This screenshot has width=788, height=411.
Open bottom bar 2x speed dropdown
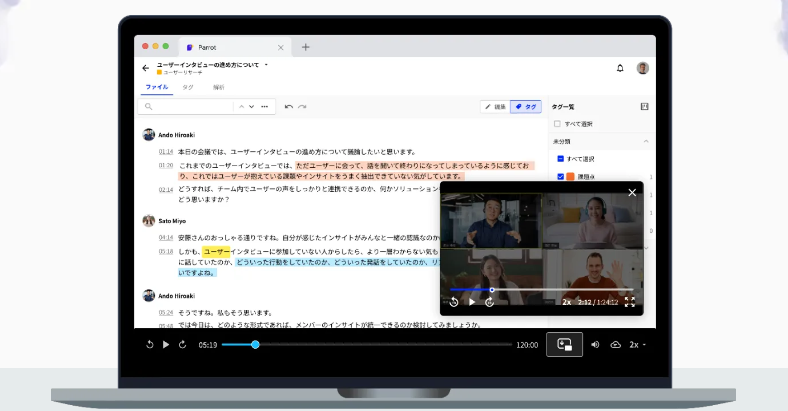point(638,345)
